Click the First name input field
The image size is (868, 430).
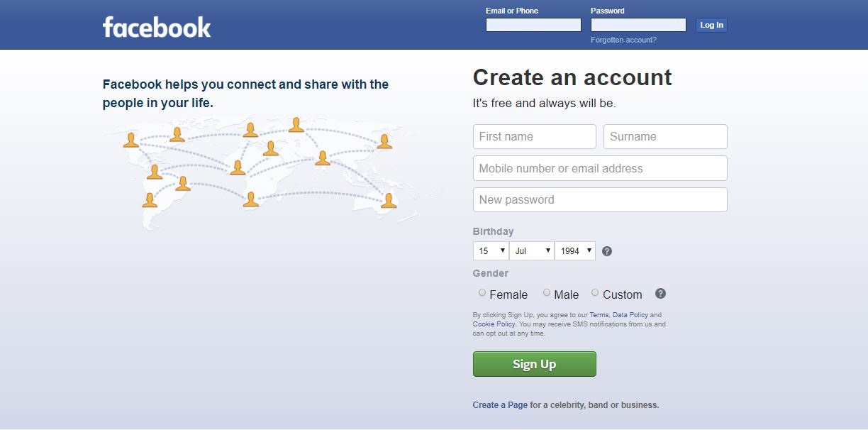[x=534, y=136]
